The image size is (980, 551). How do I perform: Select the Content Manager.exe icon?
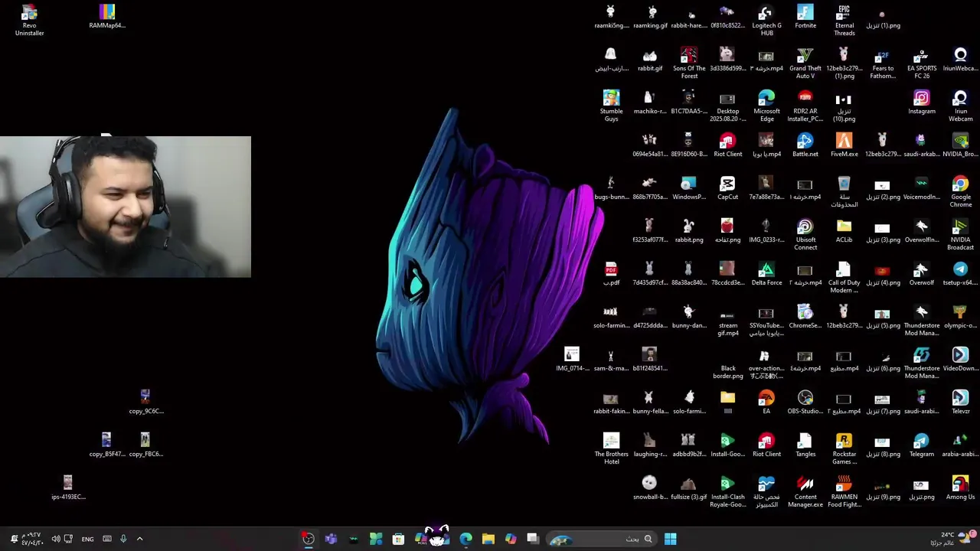coord(805,492)
